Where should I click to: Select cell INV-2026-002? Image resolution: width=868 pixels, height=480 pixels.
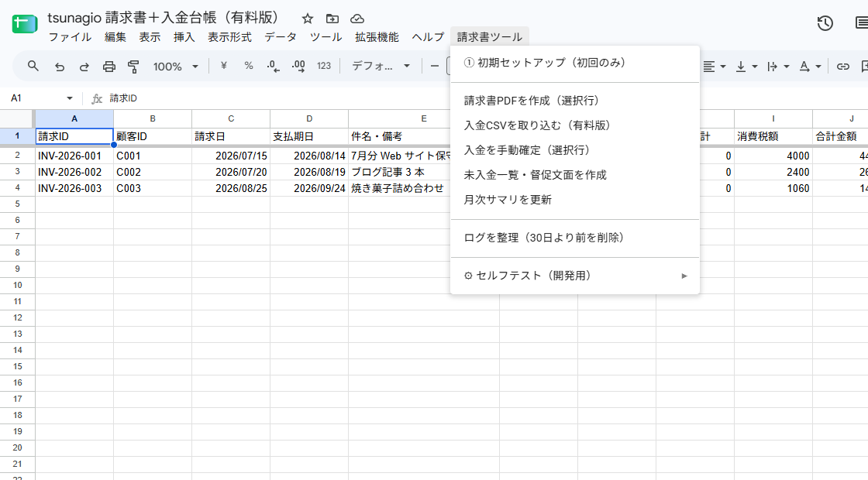coord(74,172)
